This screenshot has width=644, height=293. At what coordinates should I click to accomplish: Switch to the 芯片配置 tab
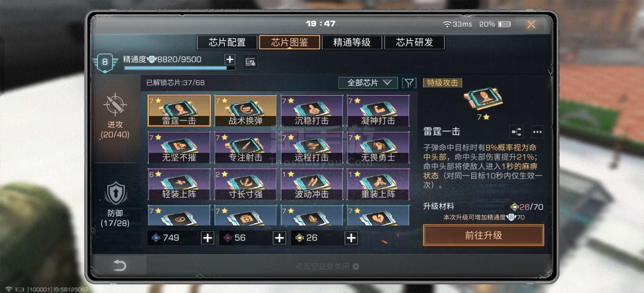(227, 42)
